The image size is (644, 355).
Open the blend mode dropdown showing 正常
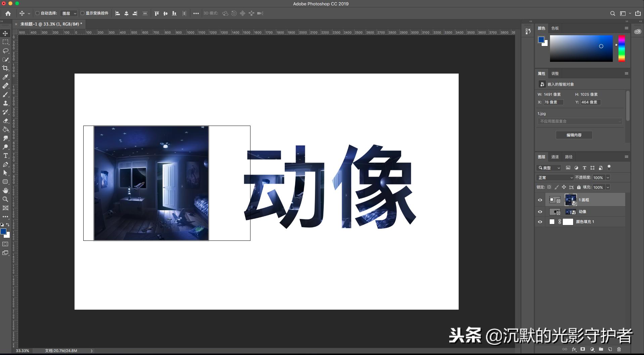(555, 177)
